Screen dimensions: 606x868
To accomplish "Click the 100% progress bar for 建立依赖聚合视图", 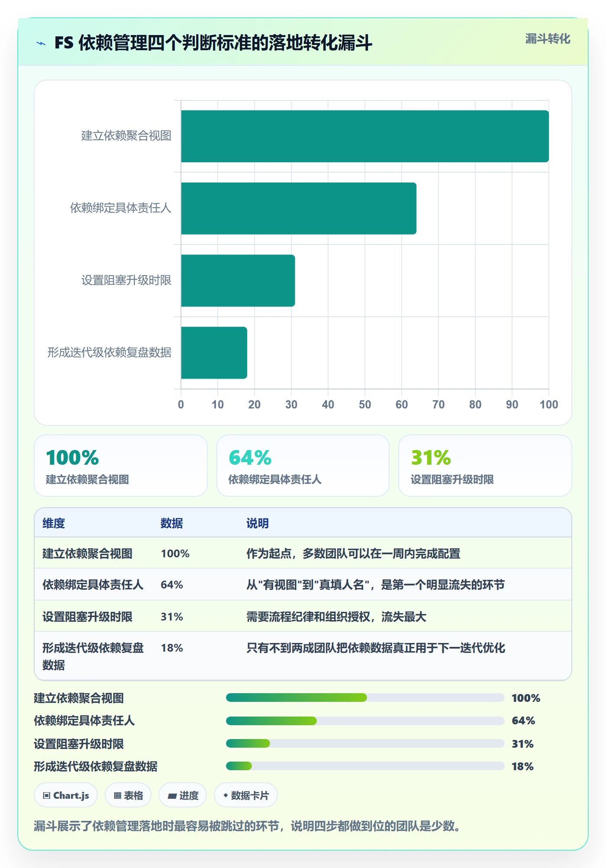I will 365,698.
